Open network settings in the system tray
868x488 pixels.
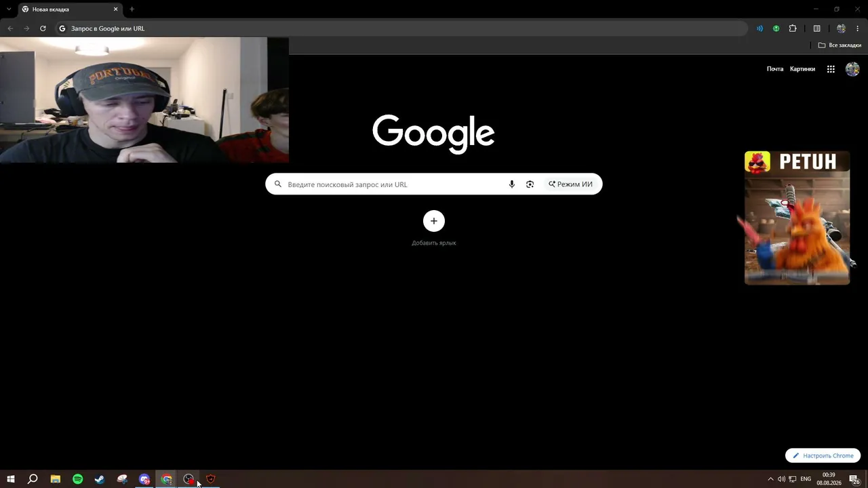tap(793, 479)
